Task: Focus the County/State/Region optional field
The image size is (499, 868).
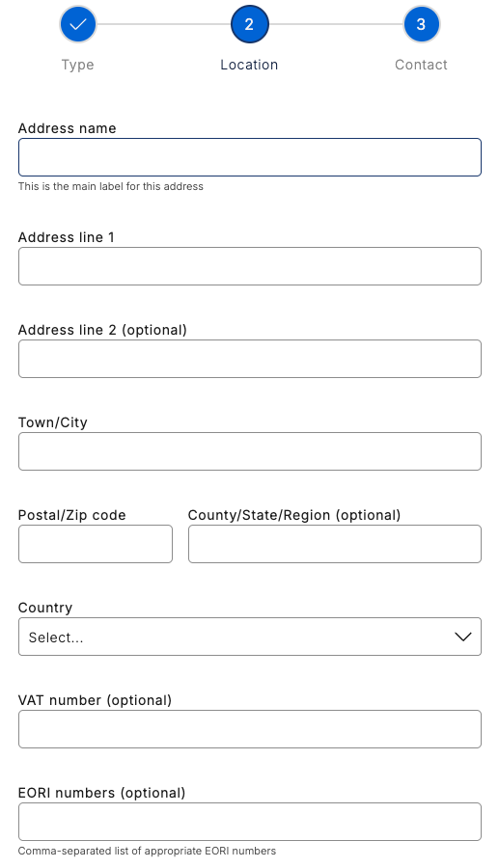Action: click(x=335, y=544)
